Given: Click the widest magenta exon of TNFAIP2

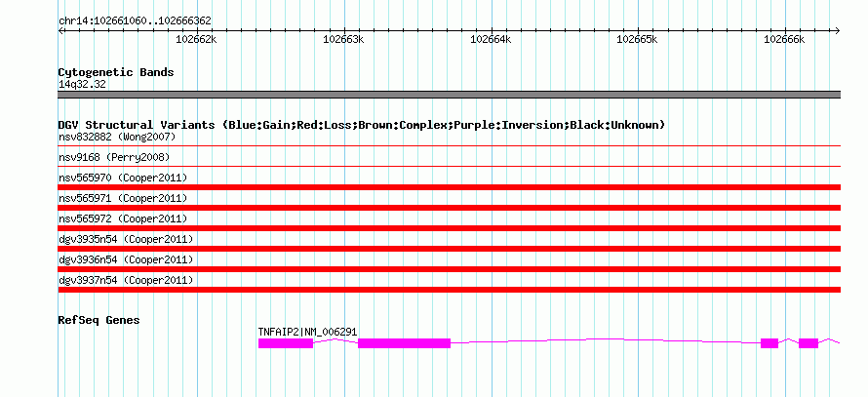Looking at the screenshot, I should coord(404,343).
